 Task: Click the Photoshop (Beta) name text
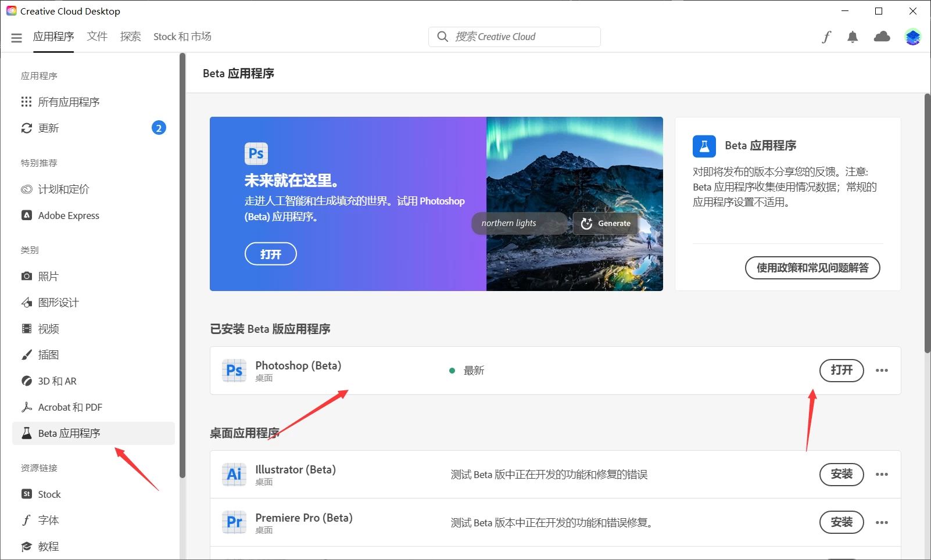[298, 365]
